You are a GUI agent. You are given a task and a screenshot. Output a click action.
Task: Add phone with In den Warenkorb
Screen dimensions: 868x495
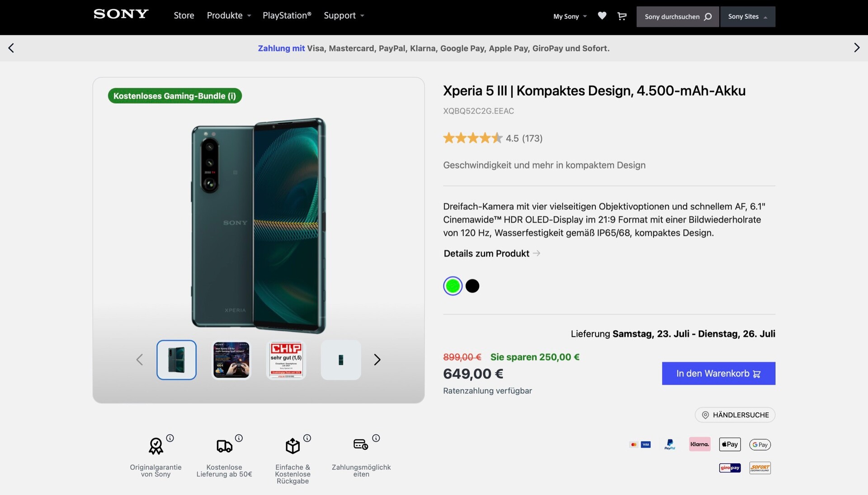(718, 373)
